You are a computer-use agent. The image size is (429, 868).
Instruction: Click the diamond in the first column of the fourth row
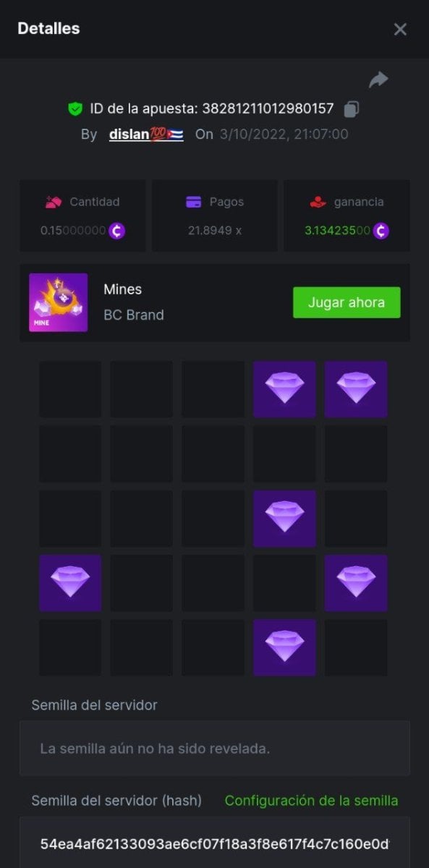click(x=70, y=581)
